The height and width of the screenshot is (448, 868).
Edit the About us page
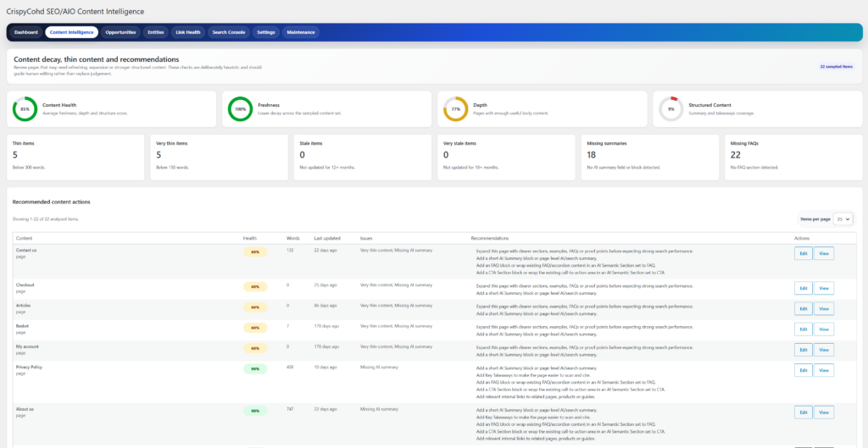click(x=804, y=412)
